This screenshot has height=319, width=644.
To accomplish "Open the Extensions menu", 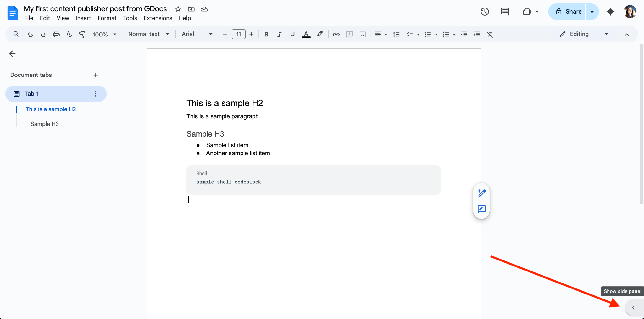I will click(158, 18).
